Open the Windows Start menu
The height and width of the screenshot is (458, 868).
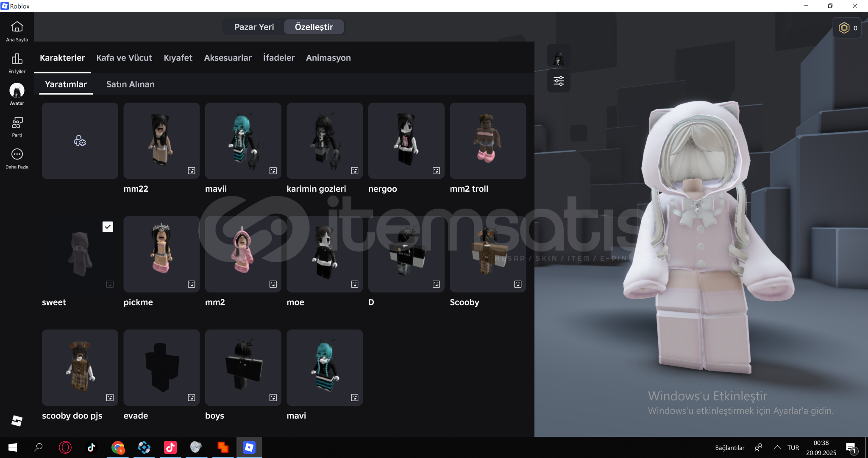click(x=13, y=447)
